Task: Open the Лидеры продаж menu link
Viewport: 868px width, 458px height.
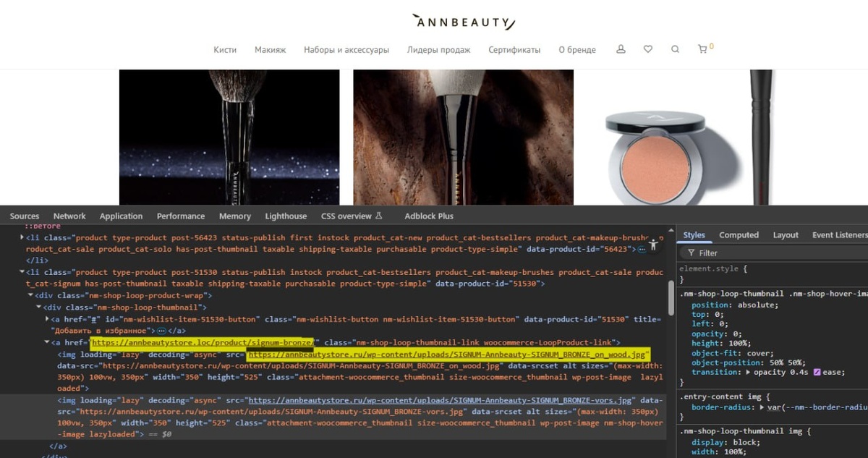Action: tap(438, 50)
